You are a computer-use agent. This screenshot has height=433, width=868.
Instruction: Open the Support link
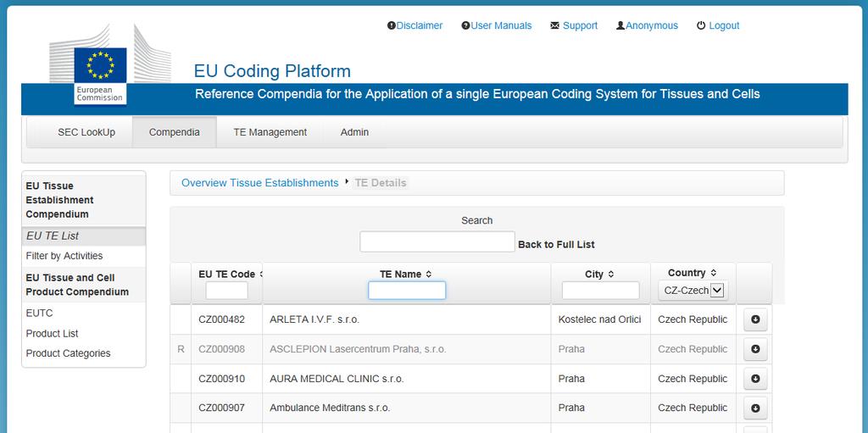tap(580, 25)
